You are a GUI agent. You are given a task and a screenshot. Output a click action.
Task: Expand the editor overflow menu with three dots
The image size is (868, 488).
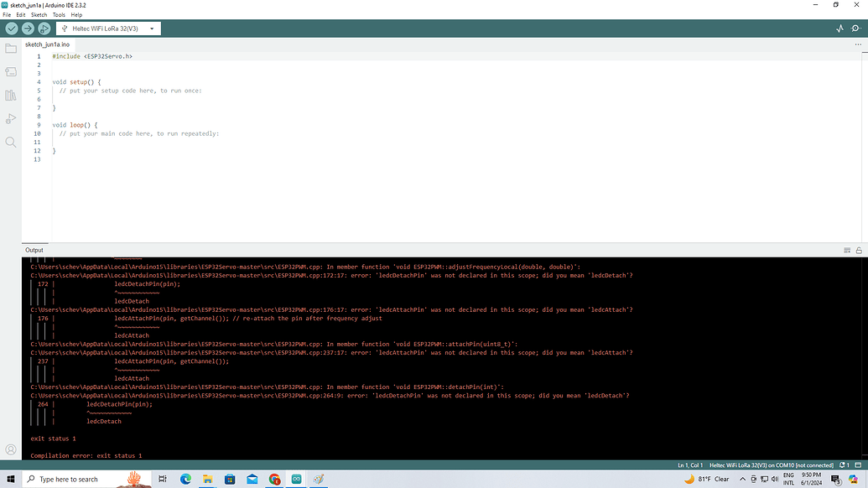tap(856, 44)
